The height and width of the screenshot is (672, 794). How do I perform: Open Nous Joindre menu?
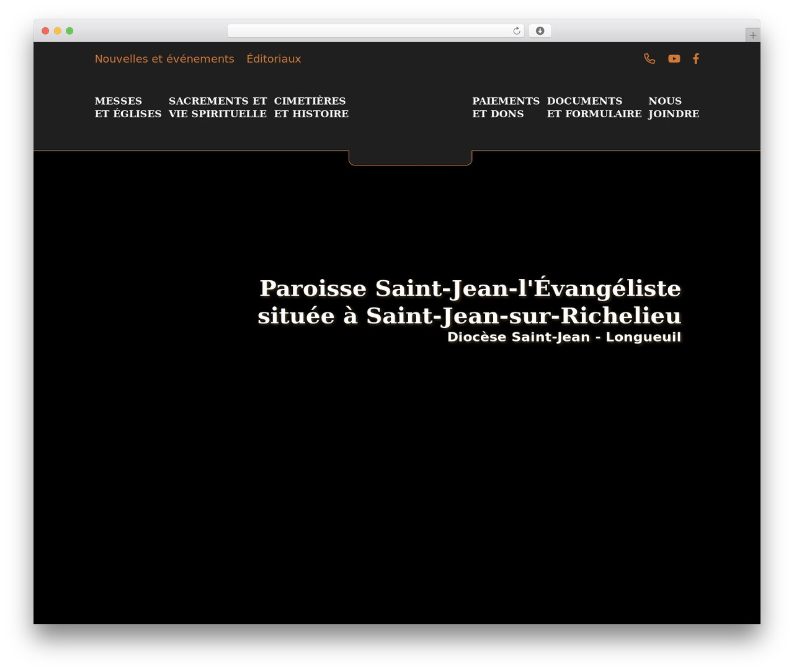click(x=674, y=107)
